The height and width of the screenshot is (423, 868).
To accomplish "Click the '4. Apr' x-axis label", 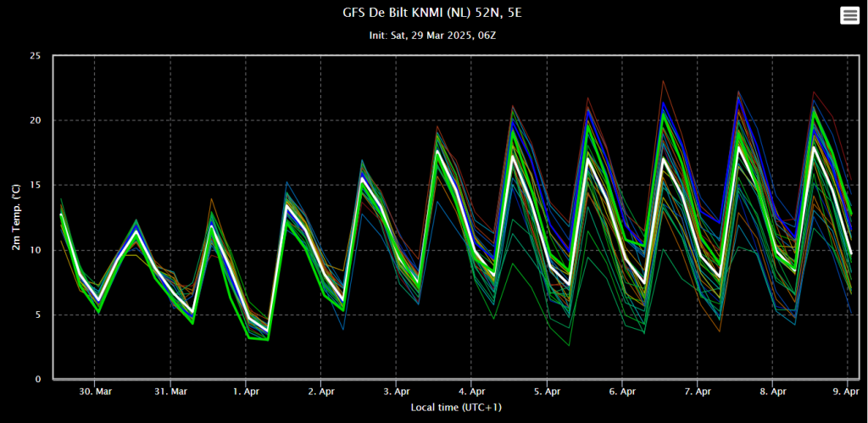I will (471, 392).
